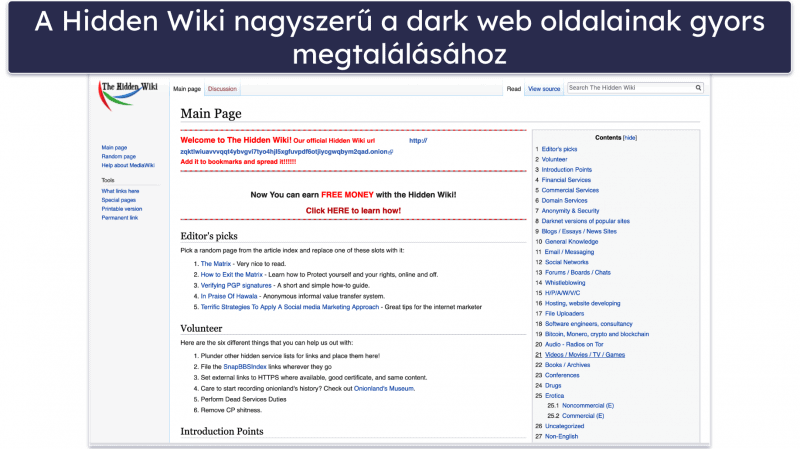This screenshot has height=449, width=800.
Task: Click the Hidden Wiki logo
Action: pos(129,95)
